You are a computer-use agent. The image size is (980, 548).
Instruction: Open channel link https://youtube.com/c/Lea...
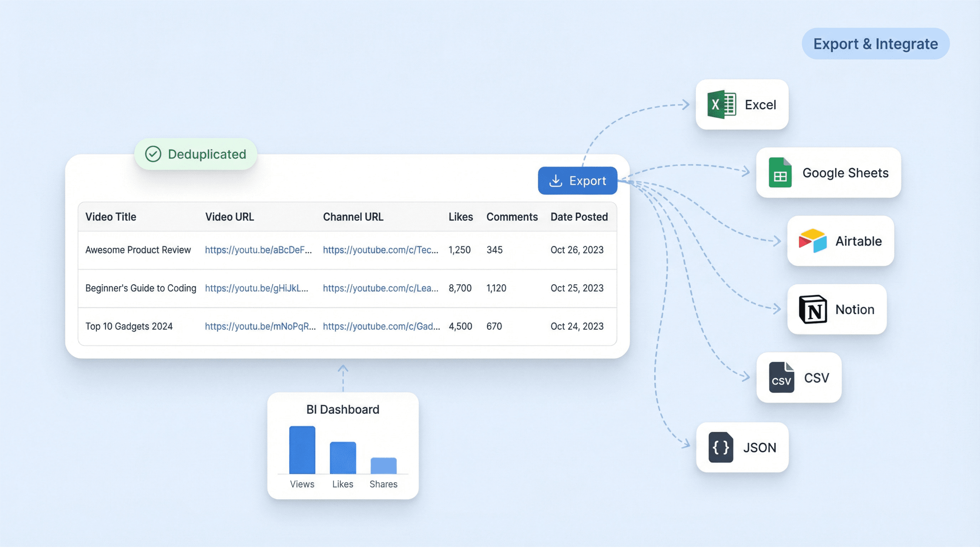tap(380, 289)
